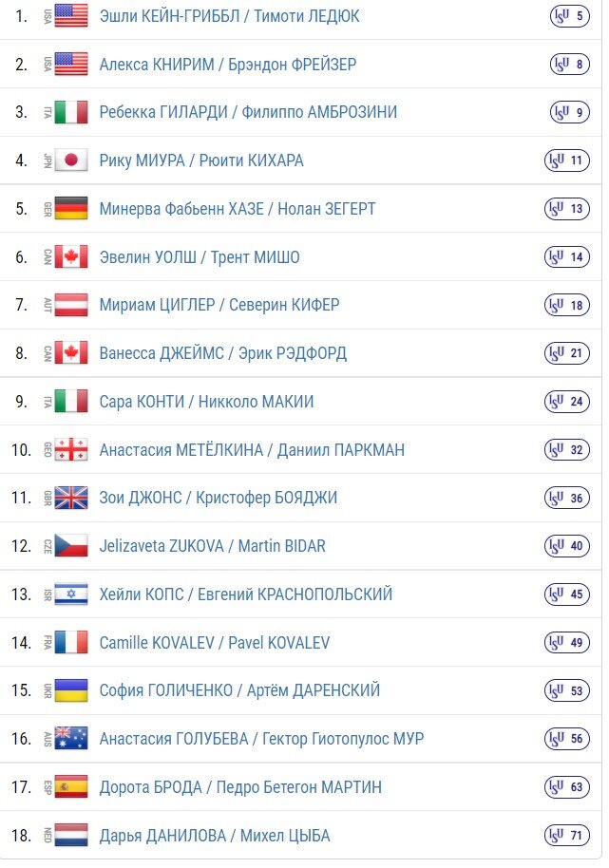Select the ISU 71 badge in last row
This screenshot has width=609, height=868.
point(567,835)
